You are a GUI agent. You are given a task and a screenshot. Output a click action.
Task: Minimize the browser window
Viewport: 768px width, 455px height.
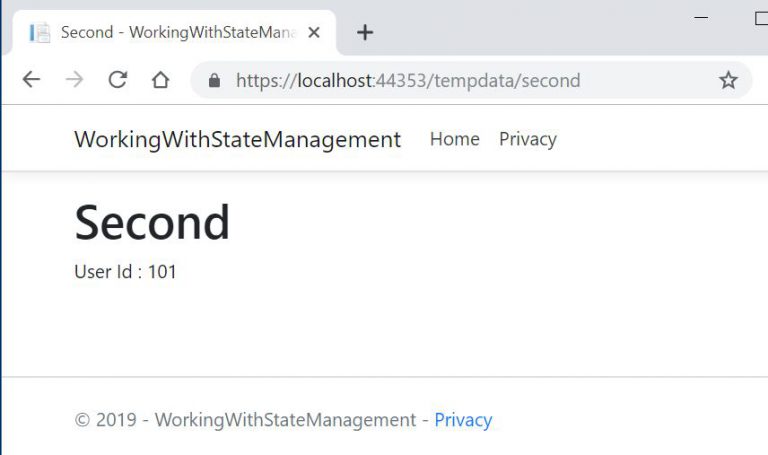700,18
